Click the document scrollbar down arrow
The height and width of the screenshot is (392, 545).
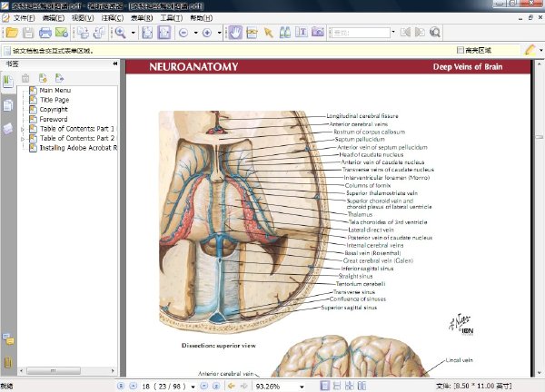coord(539,373)
